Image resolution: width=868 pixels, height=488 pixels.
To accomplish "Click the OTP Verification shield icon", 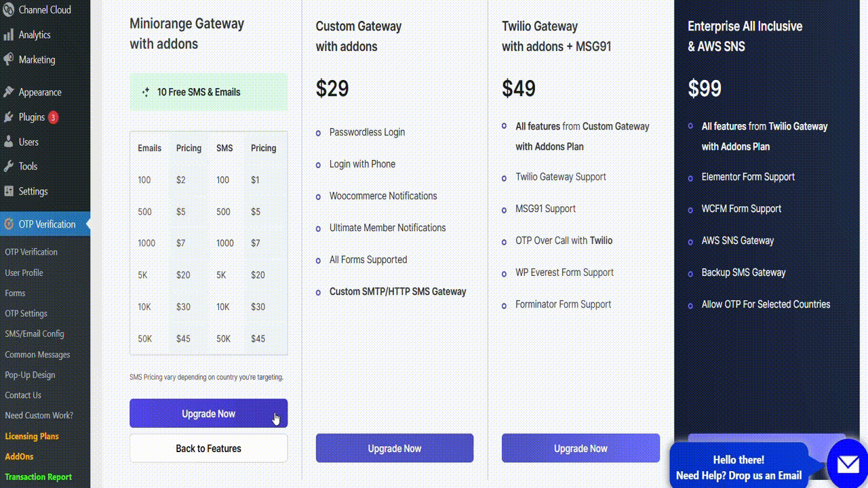I will [9, 224].
